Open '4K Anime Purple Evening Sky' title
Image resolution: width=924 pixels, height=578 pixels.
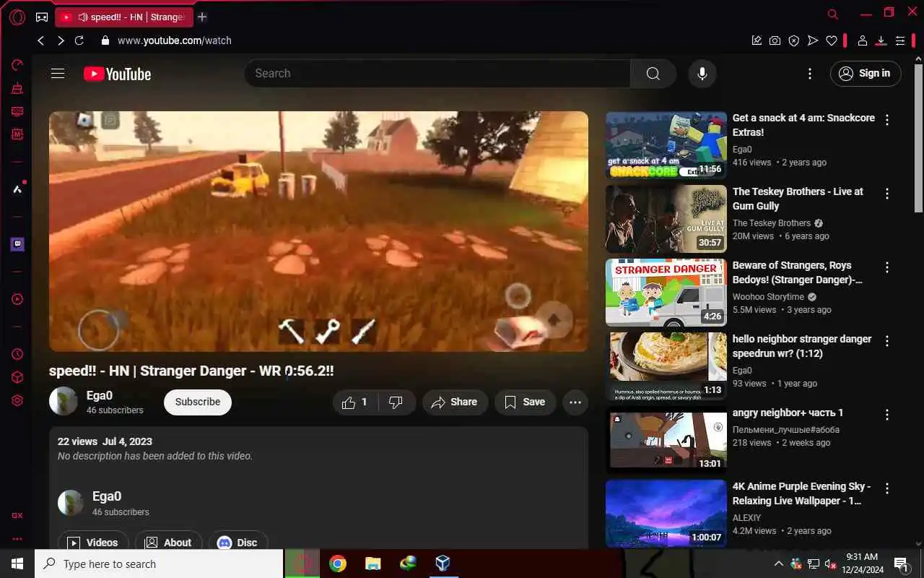click(x=802, y=493)
